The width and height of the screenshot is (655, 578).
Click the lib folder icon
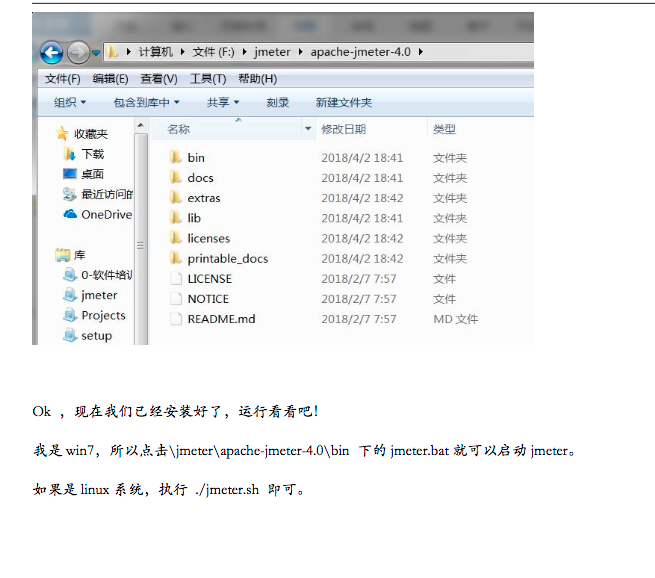click(176, 217)
